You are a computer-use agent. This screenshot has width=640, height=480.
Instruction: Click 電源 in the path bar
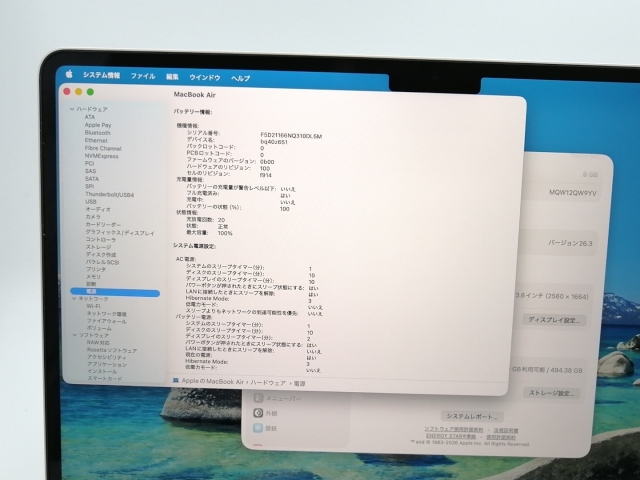coord(300,383)
